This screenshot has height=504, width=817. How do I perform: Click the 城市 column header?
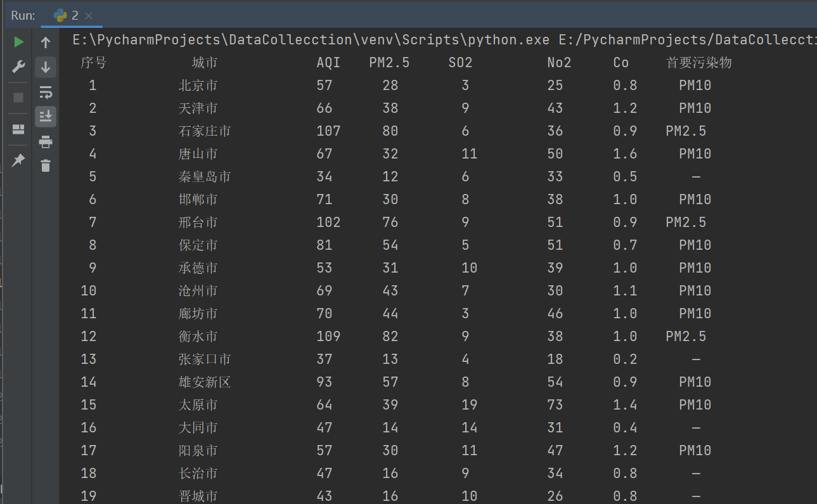pyautogui.click(x=205, y=63)
